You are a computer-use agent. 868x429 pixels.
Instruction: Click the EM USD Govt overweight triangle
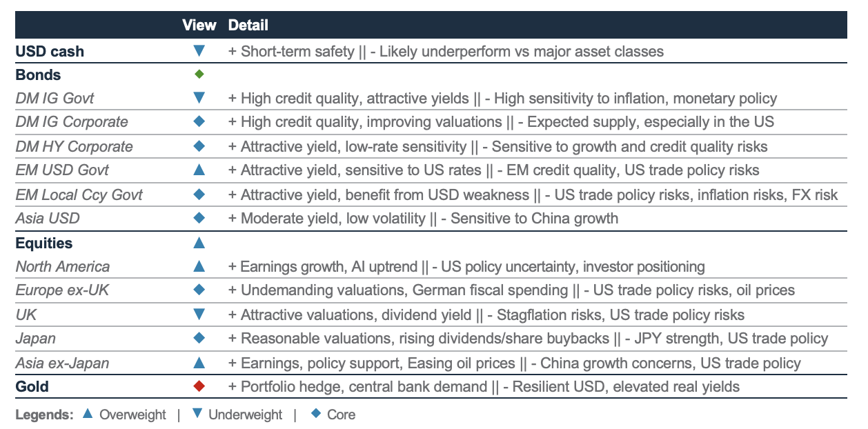click(199, 170)
